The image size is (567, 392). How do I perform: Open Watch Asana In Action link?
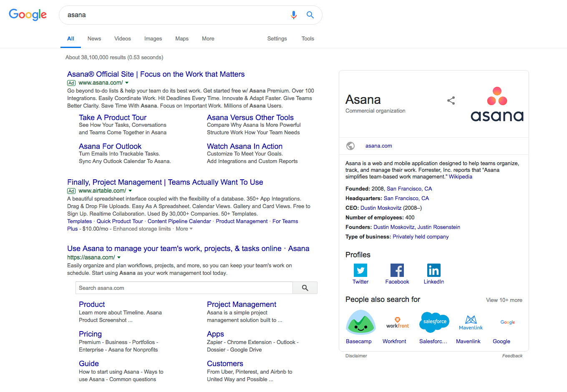pos(245,146)
